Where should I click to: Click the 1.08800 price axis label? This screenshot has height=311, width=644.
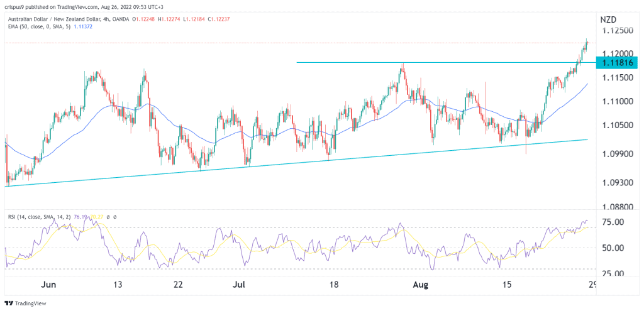pyautogui.click(x=619, y=207)
